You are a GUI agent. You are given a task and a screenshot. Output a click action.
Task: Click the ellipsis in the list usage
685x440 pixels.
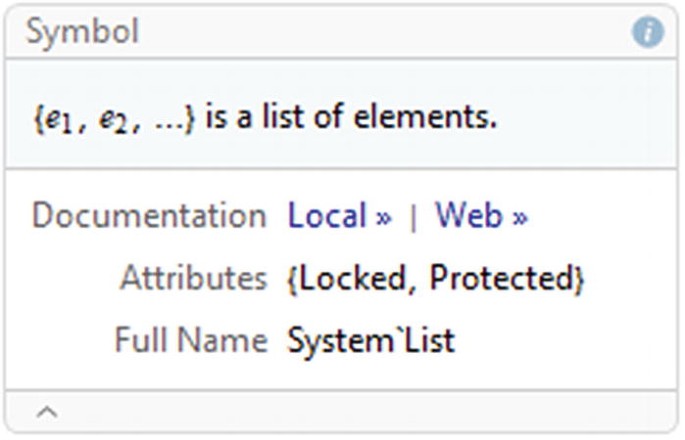170,125
